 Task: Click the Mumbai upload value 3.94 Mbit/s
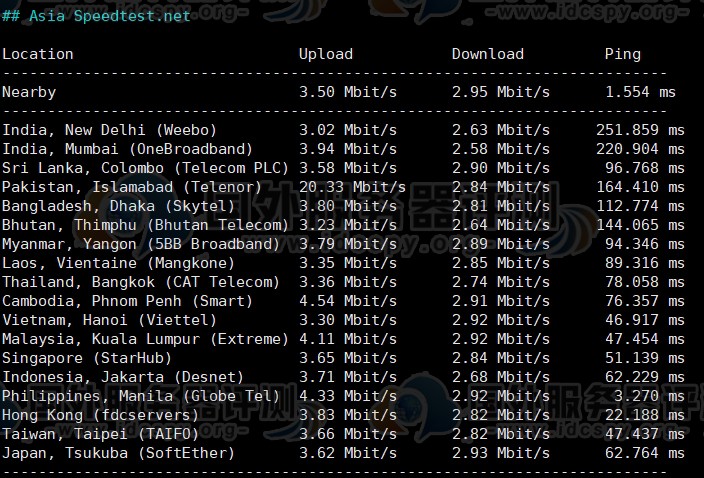click(x=348, y=149)
